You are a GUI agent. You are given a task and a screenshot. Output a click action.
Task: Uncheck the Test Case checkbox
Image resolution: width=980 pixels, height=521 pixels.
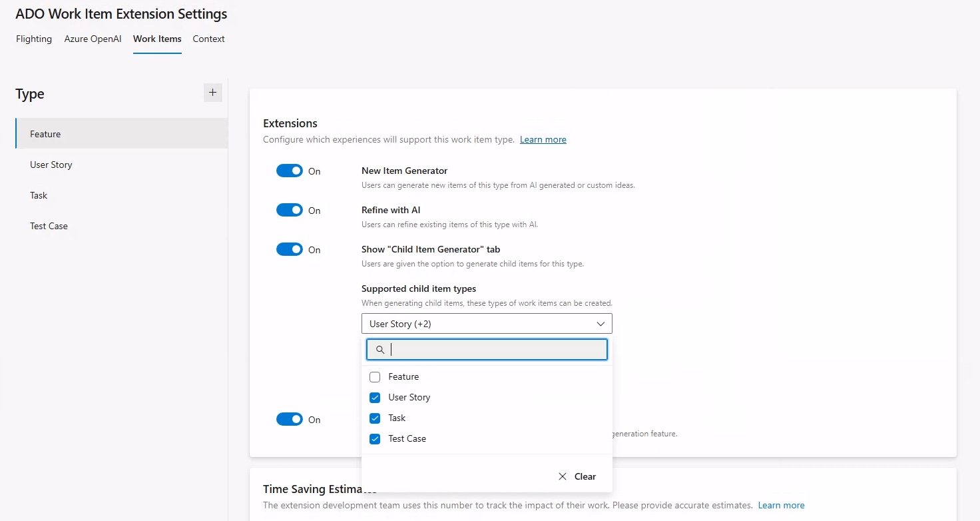[x=374, y=438]
